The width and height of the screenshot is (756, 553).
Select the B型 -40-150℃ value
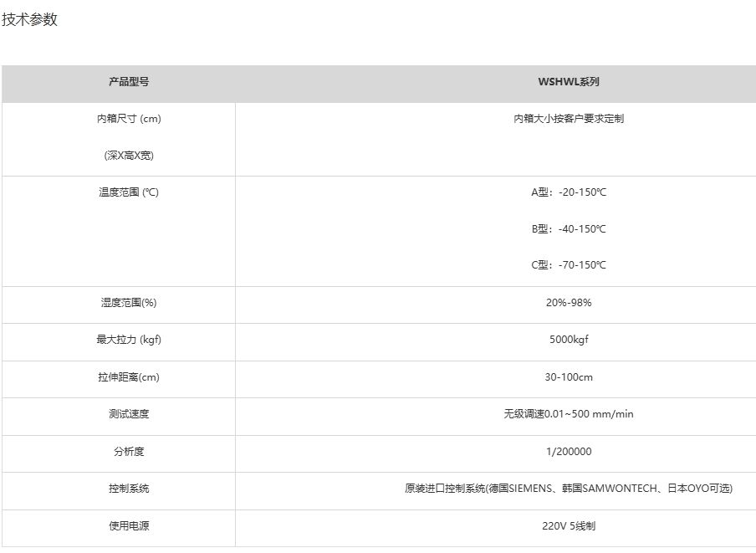click(x=568, y=229)
